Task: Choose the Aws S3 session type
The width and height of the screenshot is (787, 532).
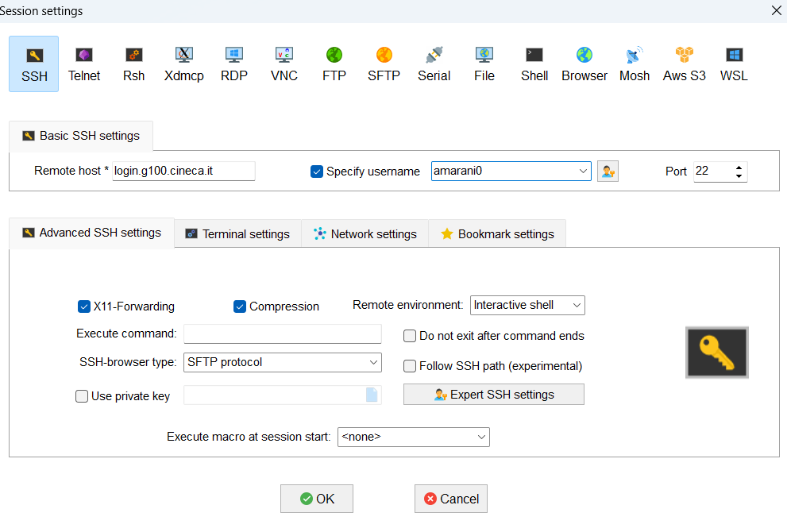Action: [684, 64]
